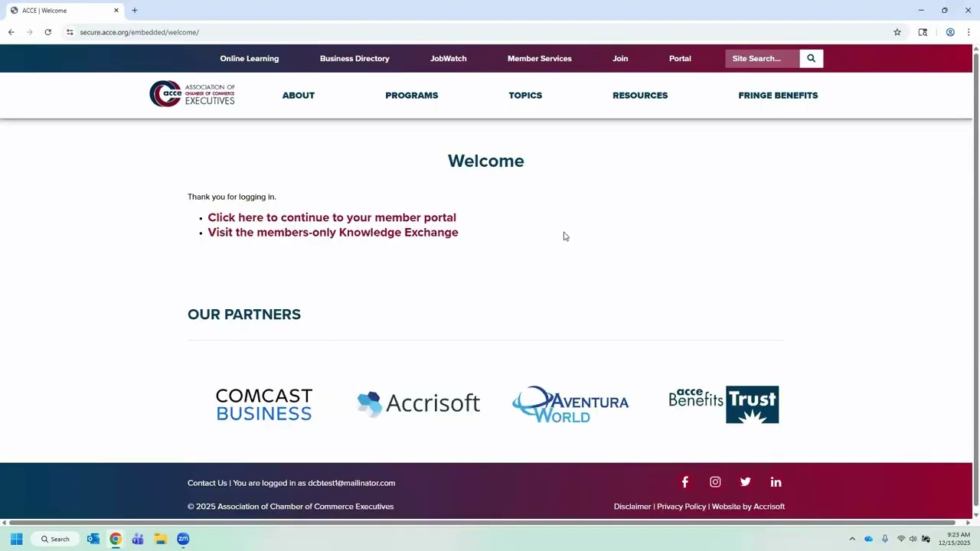This screenshot has height=551, width=980.
Task: Click into the Site Search field
Action: pos(763,58)
